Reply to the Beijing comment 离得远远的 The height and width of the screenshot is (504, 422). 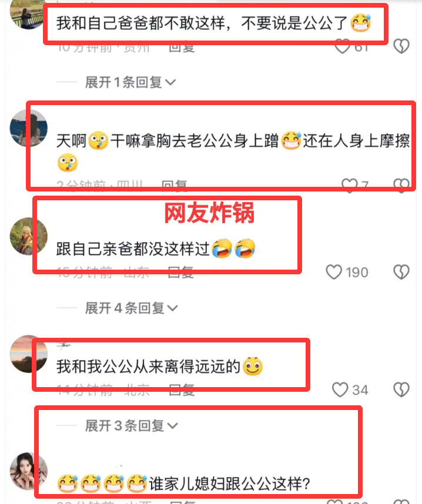[182, 390]
